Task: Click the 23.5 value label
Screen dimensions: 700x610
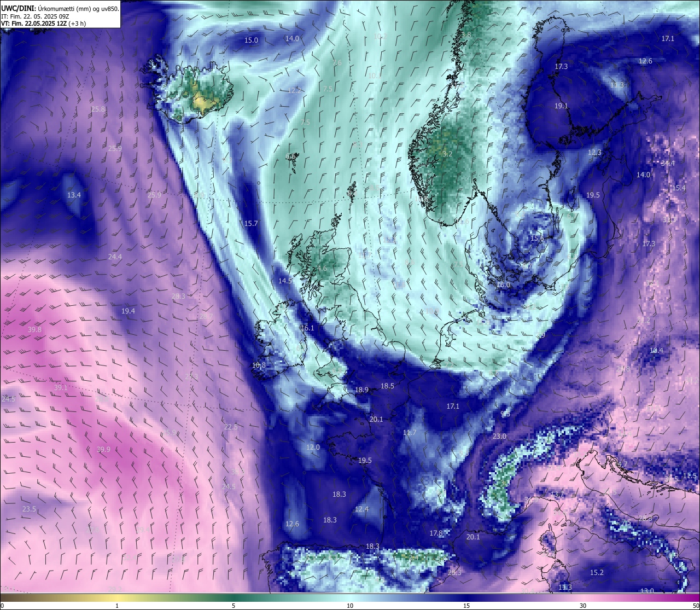Action: click(29, 509)
